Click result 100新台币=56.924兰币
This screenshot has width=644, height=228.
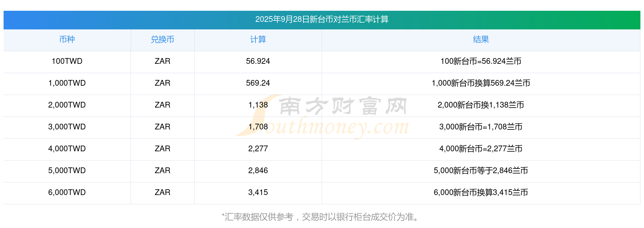click(x=481, y=61)
